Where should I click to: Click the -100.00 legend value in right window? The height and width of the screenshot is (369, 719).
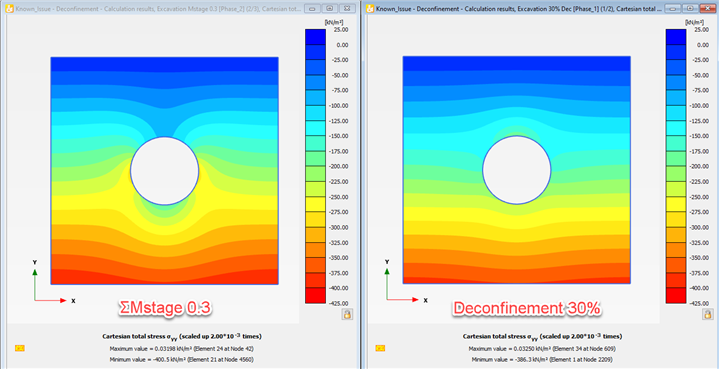tap(700, 105)
